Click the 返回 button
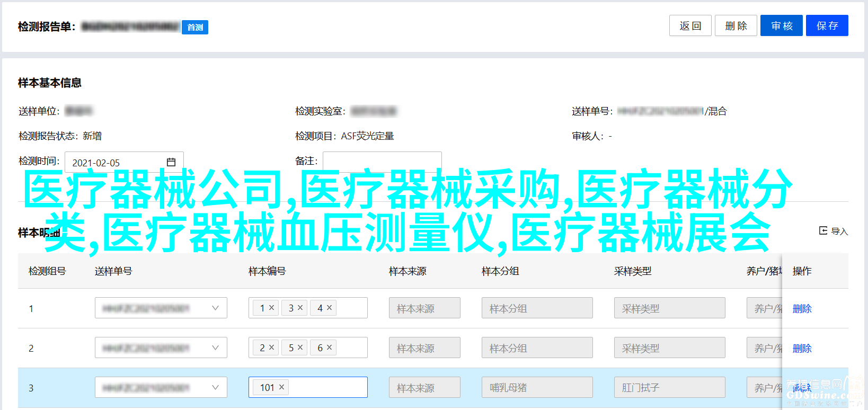This screenshot has height=410, width=868. (x=690, y=25)
